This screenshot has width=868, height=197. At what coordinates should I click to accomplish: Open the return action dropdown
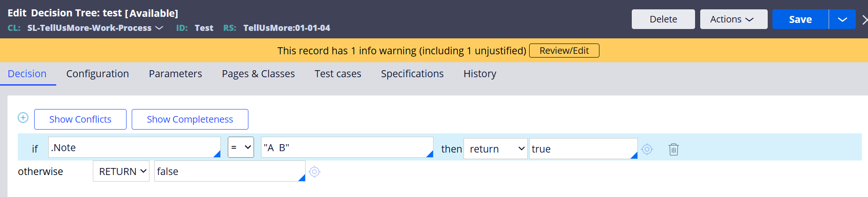[495, 149]
